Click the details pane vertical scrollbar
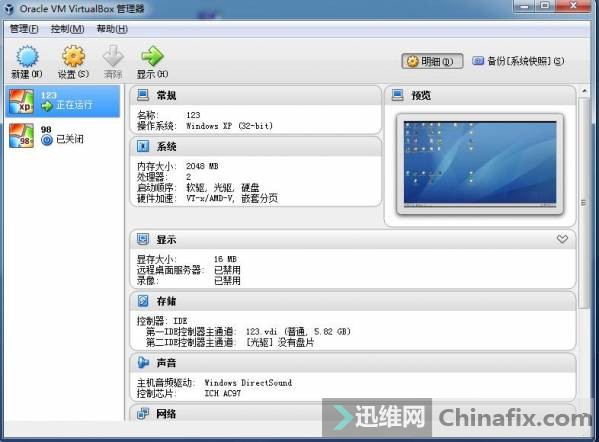Image resolution: width=599 pixels, height=442 pixels. click(583, 202)
